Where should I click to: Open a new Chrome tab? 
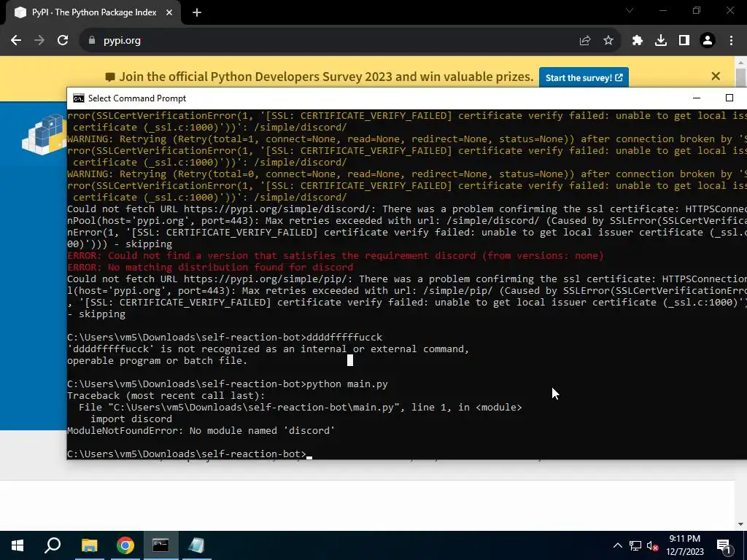[197, 12]
